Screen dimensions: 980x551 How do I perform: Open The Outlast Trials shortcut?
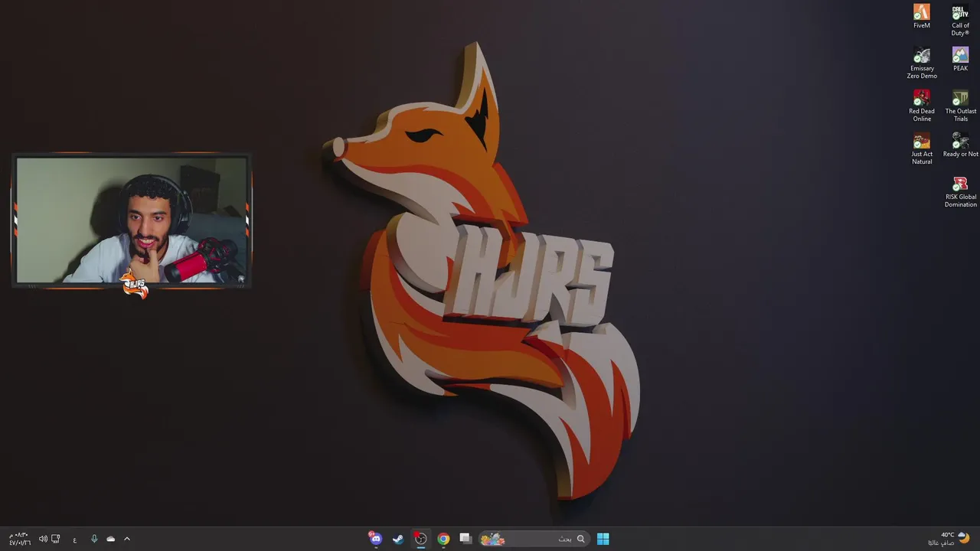[960, 106]
